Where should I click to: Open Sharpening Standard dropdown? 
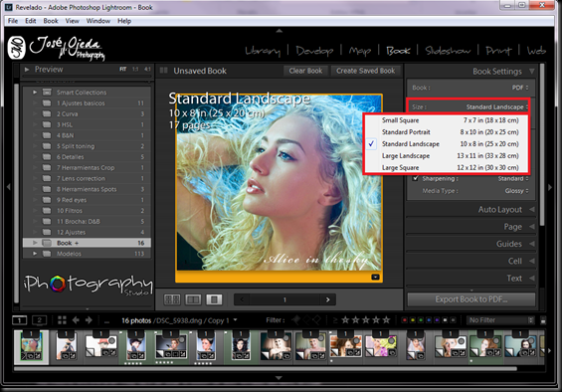(x=513, y=179)
